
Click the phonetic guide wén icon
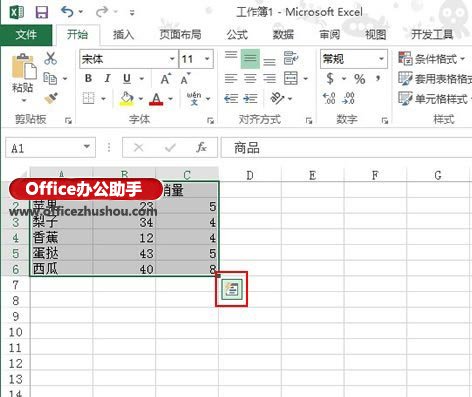[194, 99]
